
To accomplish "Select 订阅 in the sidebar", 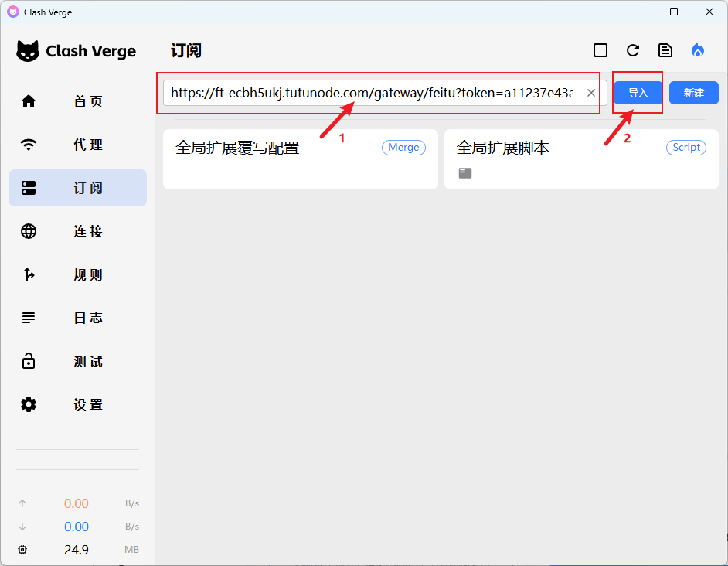I will [77, 188].
